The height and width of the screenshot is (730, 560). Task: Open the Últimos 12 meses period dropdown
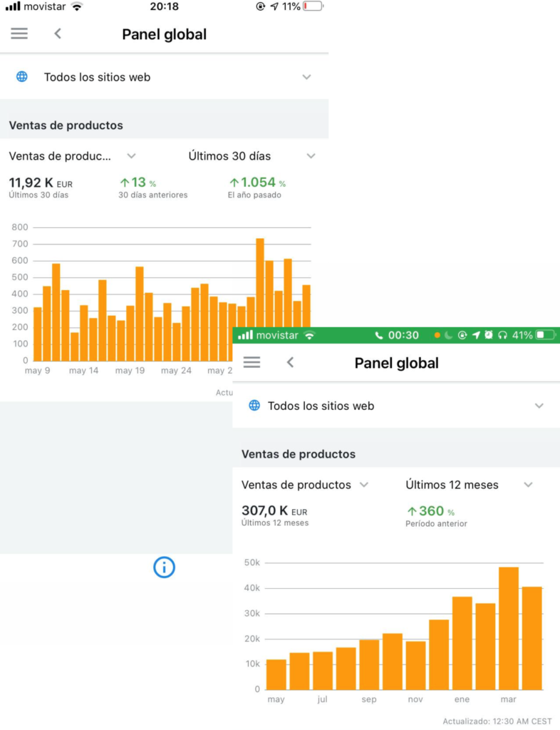point(469,485)
